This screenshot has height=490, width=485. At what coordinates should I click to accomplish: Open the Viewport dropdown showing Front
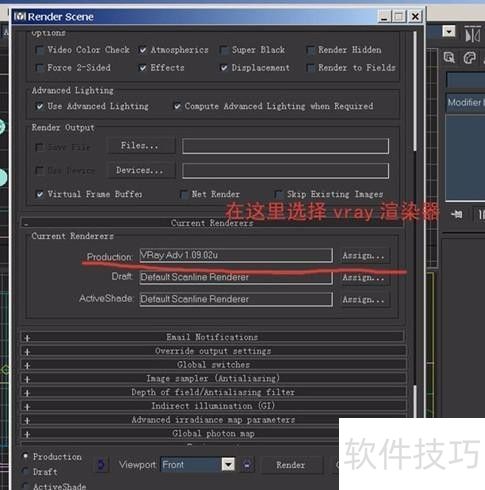click(x=198, y=465)
